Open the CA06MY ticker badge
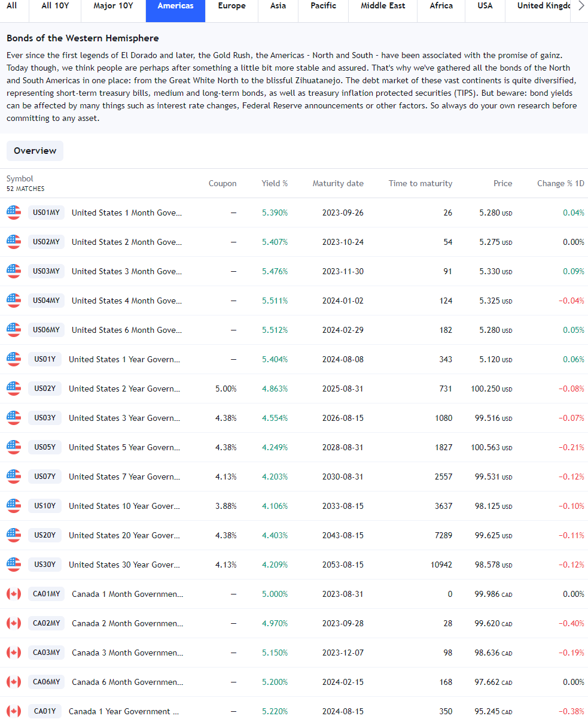Screen dimensions: 588x722 [46, 682]
